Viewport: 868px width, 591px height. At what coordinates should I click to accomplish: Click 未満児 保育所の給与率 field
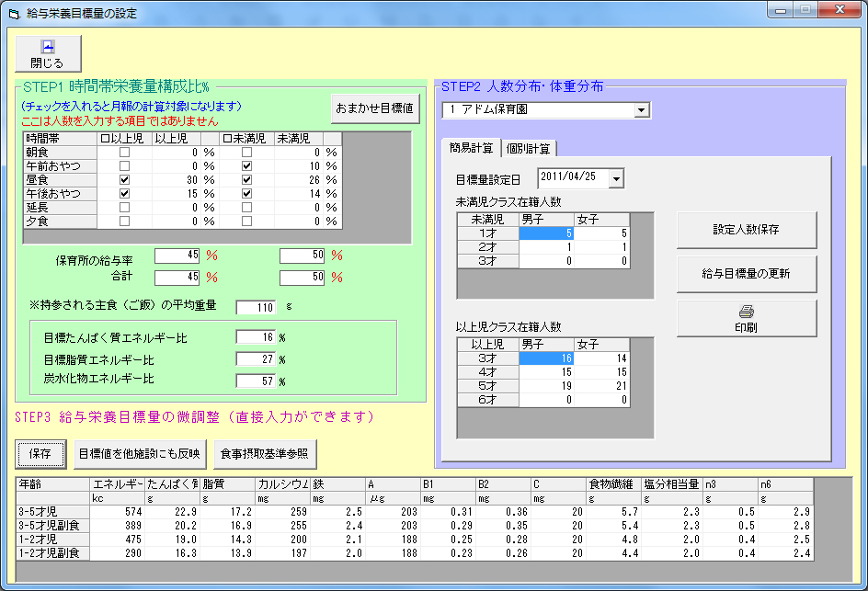pos(303,256)
